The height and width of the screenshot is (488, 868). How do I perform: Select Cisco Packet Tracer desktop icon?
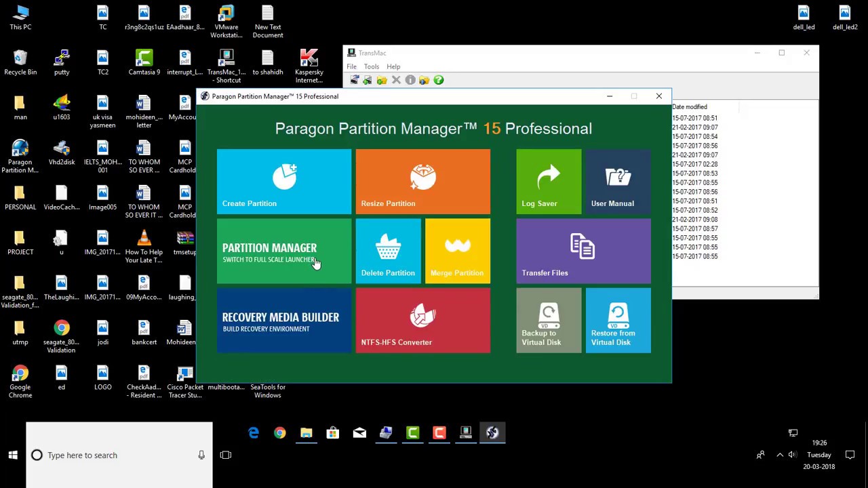pos(185,382)
